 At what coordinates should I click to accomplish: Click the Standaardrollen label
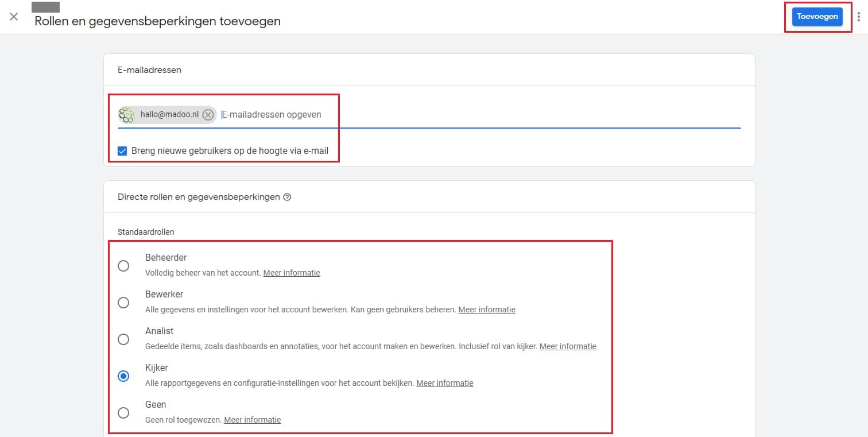[146, 232]
